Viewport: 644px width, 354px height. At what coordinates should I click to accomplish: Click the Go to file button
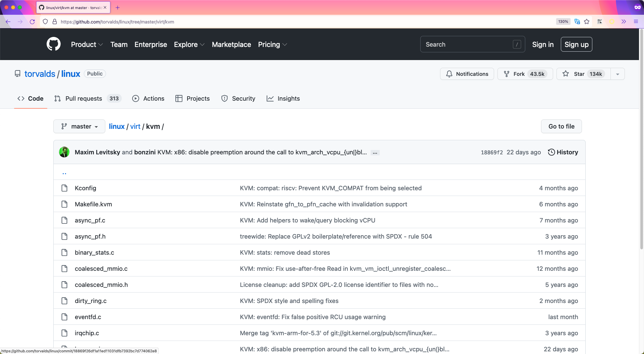561,127
